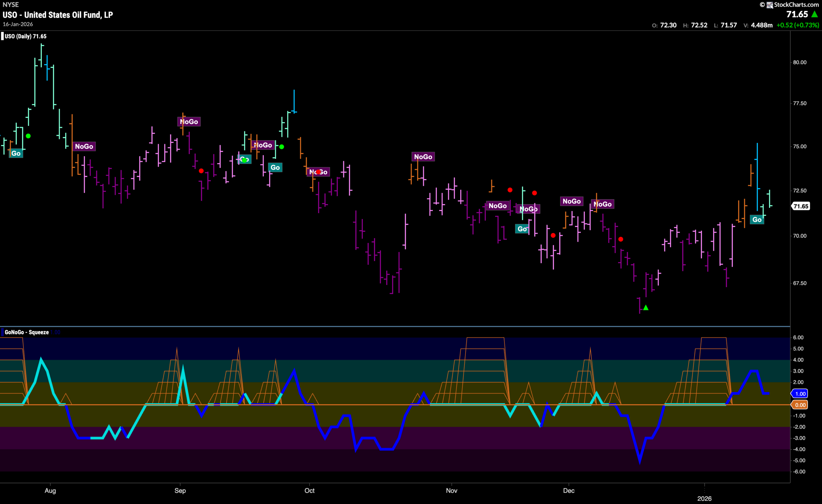Click the +0.52 (+0.73%) change value
This screenshot has width=822, height=504.
[798, 25]
